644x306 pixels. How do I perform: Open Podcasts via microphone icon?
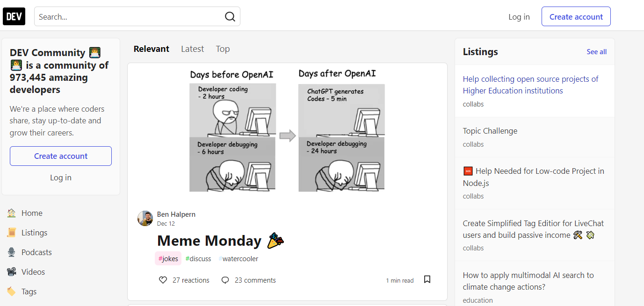point(12,252)
